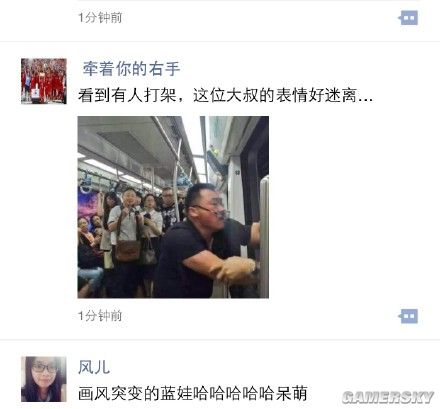
Task: Click the GAMERSKY watermark logo
Action: coord(388,397)
